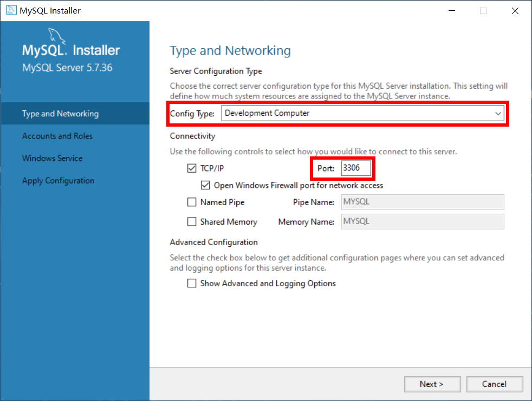532x401 pixels.
Task: Toggle the TCP/IP checkbox
Action: point(192,168)
